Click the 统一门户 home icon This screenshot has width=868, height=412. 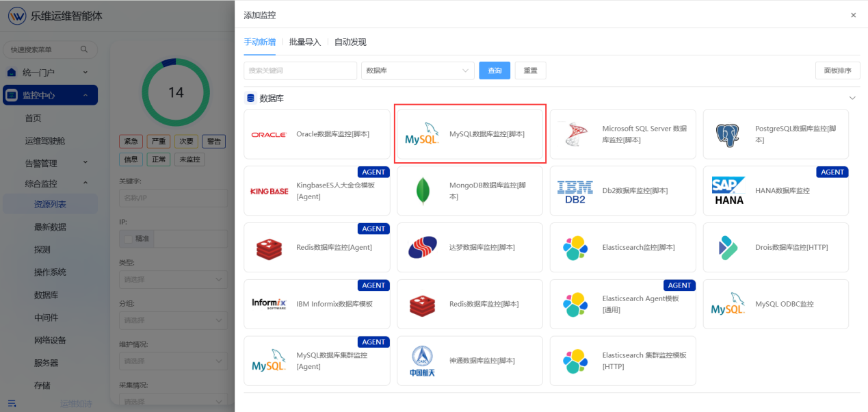click(11, 72)
